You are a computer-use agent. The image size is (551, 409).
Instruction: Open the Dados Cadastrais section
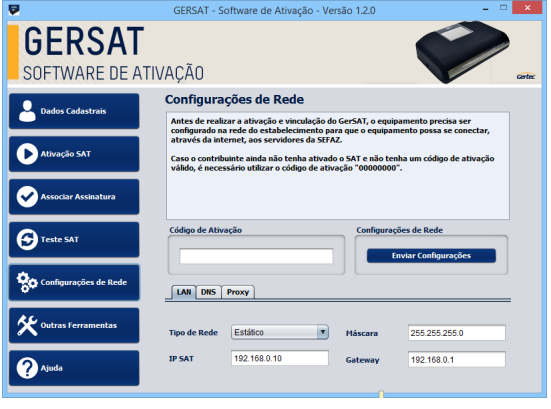(x=74, y=111)
